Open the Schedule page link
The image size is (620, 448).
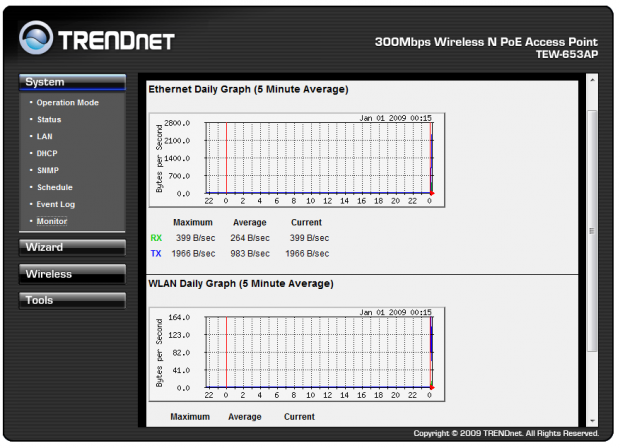pos(55,187)
